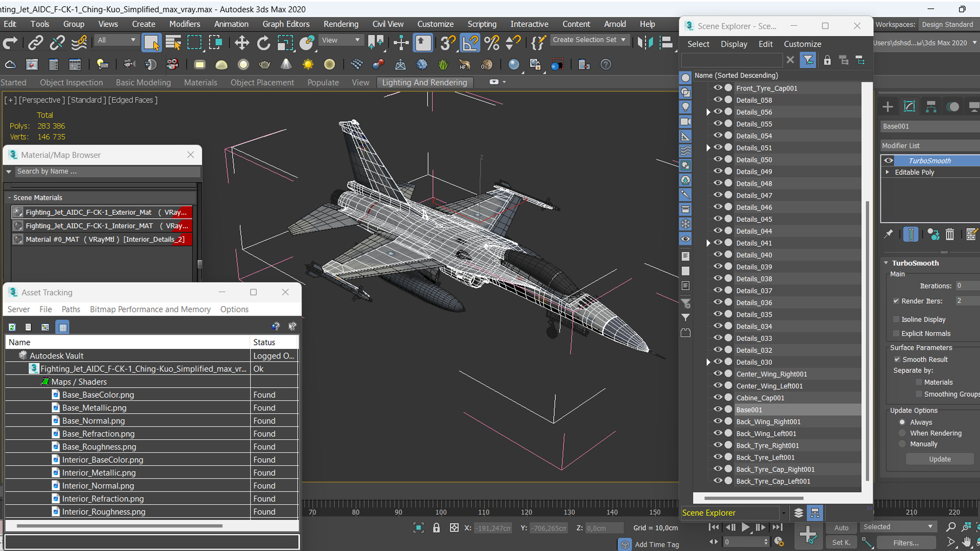This screenshot has height=551, width=980.
Task: Enable Isoline Display checkbox
Action: pyautogui.click(x=896, y=319)
